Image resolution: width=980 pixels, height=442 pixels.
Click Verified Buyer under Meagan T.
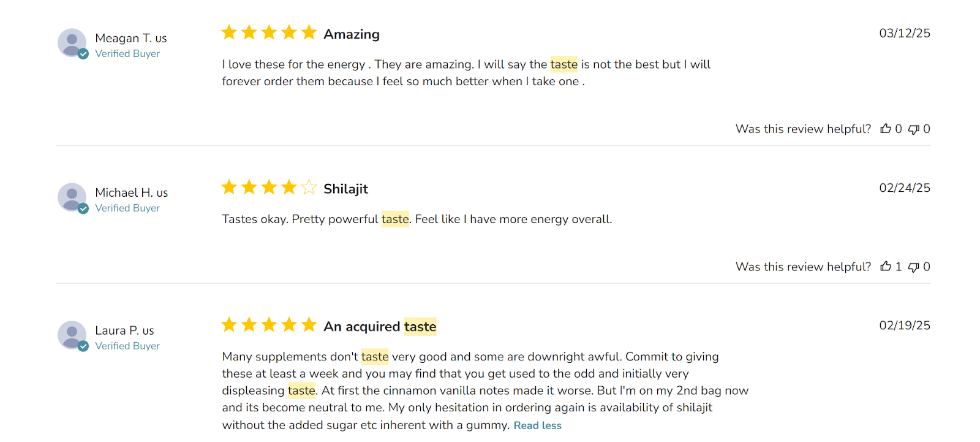[127, 53]
